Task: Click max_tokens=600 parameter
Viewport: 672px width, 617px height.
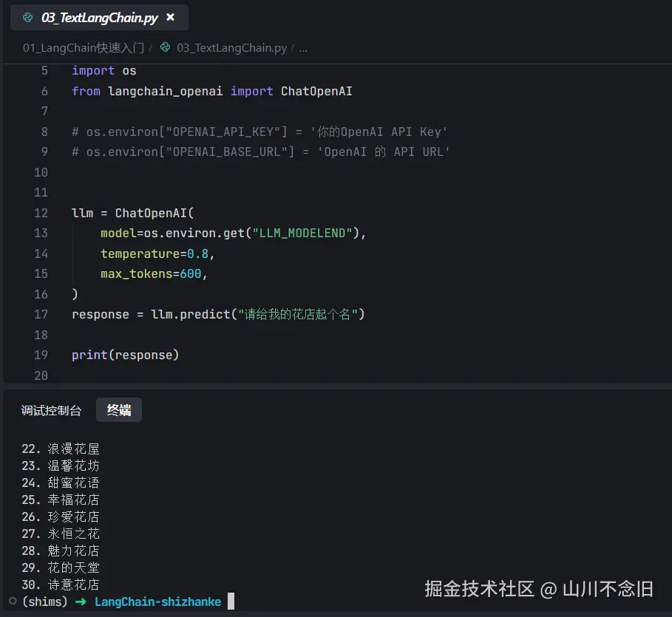Action: tap(151, 274)
